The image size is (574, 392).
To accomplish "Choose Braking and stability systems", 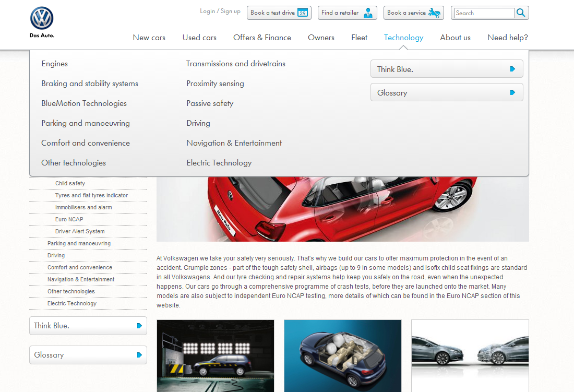I will pyautogui.click(x=90, y=84).
